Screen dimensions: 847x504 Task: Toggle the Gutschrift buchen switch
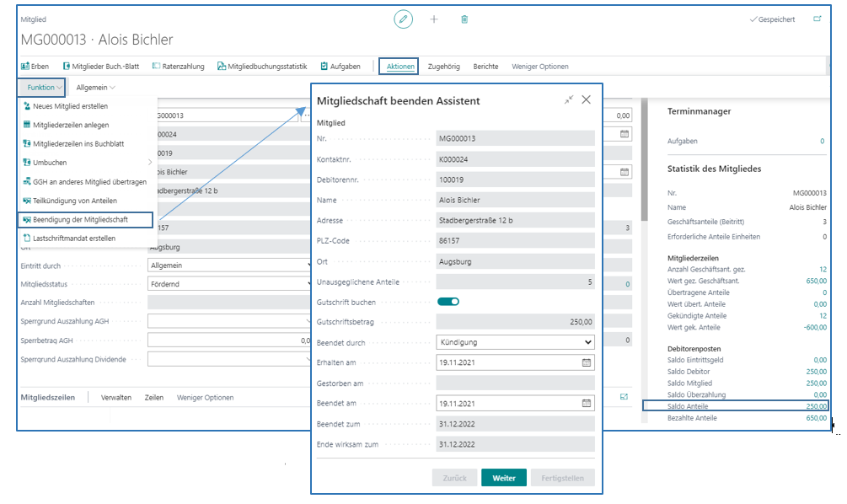[448, 302]
